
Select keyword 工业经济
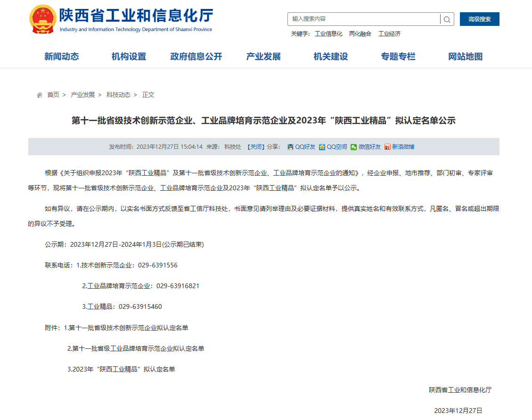point(390,34)
